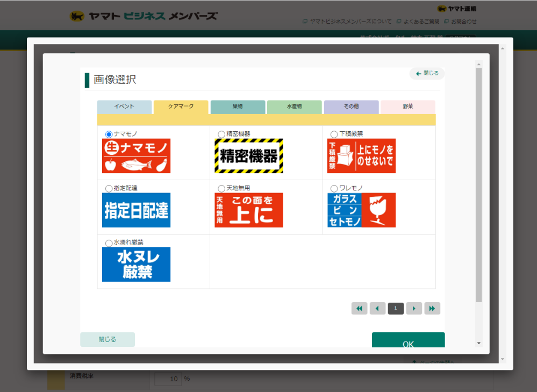Click the ガラス ビン セトモノ care mark image
The width and height of the screenshot is (537, 392).
tap(361, 210)
